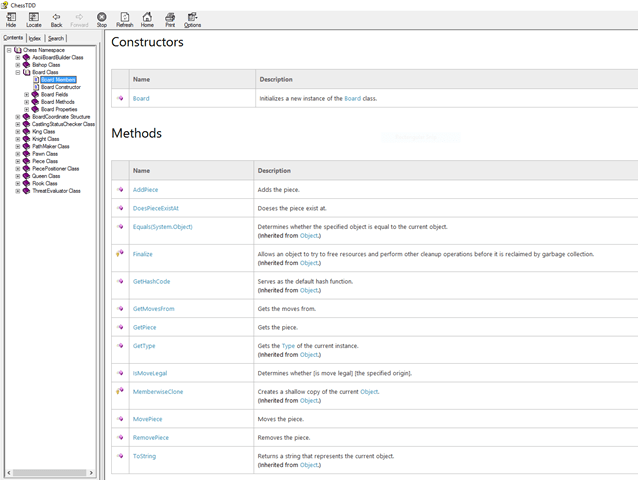Click tree scrollbar right arrow
This screenshot has width=638, height=480.
pyautogui.click(x=91, y=473)
